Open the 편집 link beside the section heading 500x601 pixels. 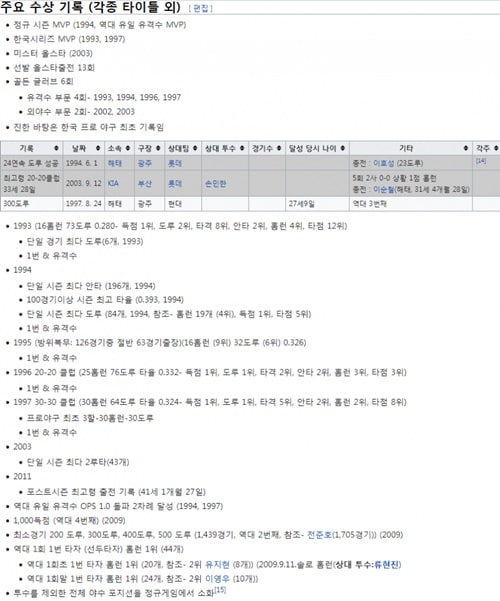(201, 8)
